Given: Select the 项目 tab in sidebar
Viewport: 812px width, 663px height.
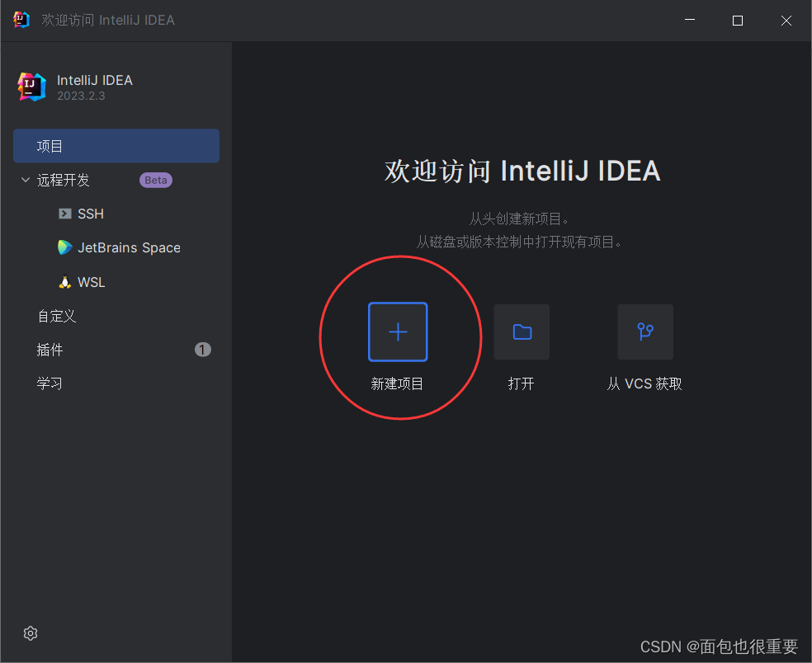Looking at the screenshot, I should pos(116,146).
